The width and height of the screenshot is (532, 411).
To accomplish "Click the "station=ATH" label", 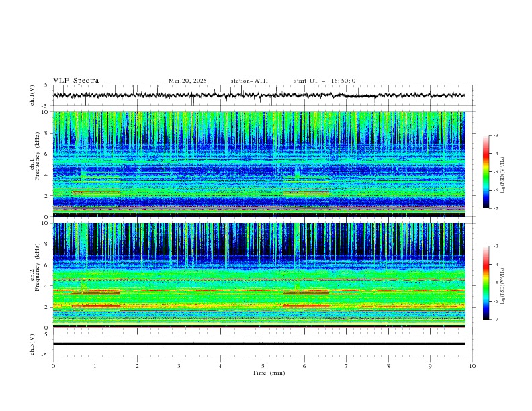I will click(x=249, y=81).
